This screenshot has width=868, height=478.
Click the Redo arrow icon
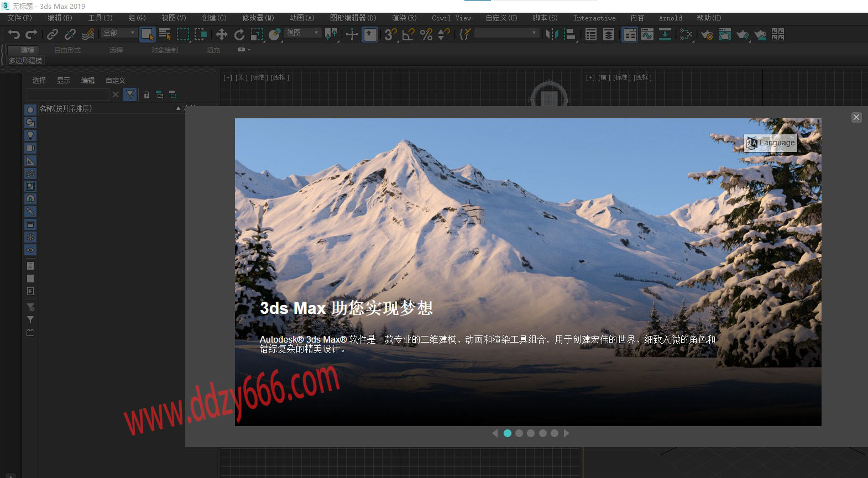tap(32, 35)
